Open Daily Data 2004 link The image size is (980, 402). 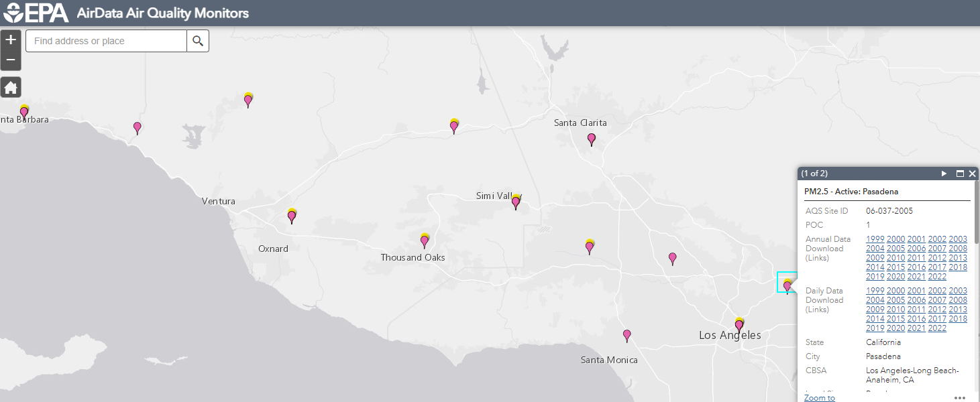coord(875,300)
